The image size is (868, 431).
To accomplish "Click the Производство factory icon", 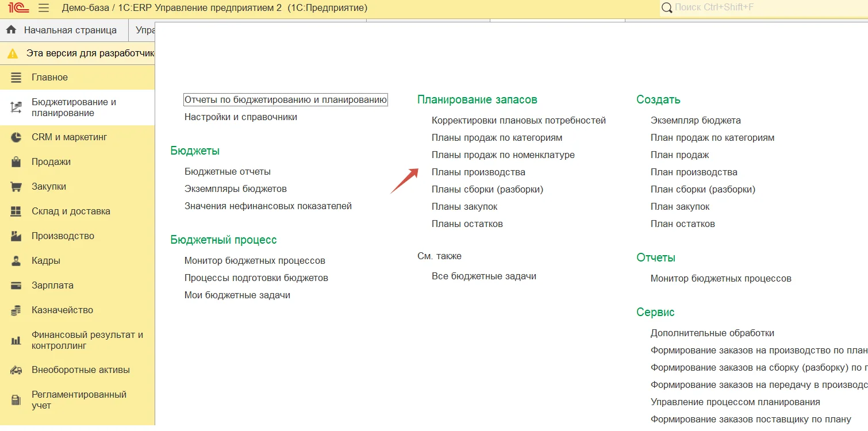I will click(x=16, y=236).
